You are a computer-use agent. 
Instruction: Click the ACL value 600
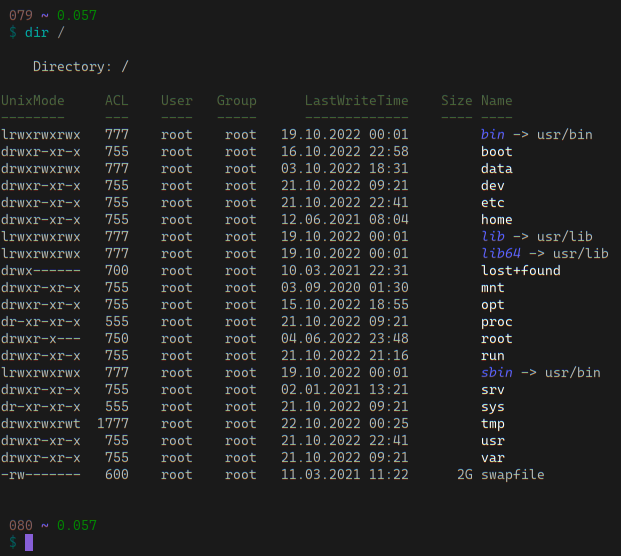(x=117, y=475)
